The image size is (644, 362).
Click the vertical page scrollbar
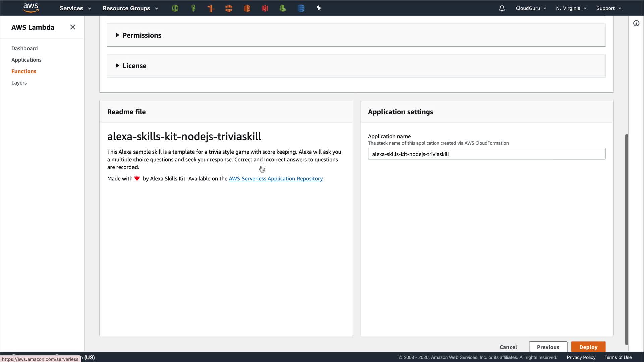(x=626, y=239)
